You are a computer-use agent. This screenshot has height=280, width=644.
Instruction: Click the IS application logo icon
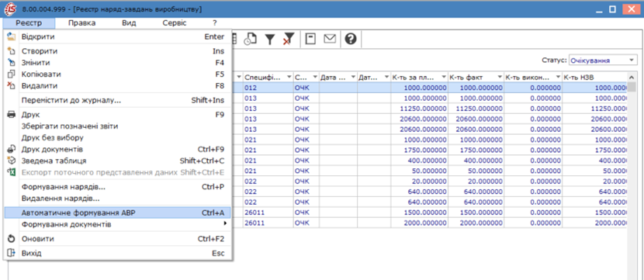click(x=9, y=9)
